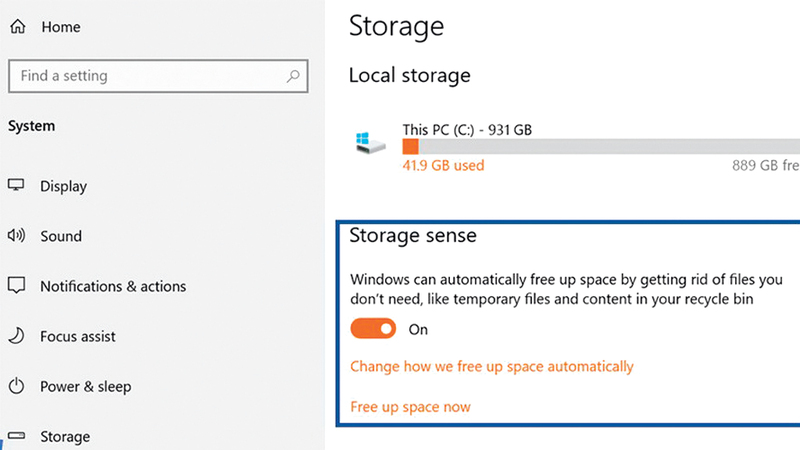Click the search magnifier icon
Viewport: 800px width, 450px height.
[292, 76]
